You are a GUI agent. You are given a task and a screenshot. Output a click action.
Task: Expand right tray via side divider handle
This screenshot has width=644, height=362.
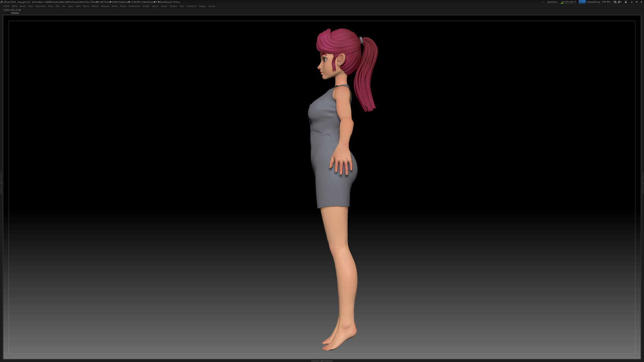coord(643,183)
